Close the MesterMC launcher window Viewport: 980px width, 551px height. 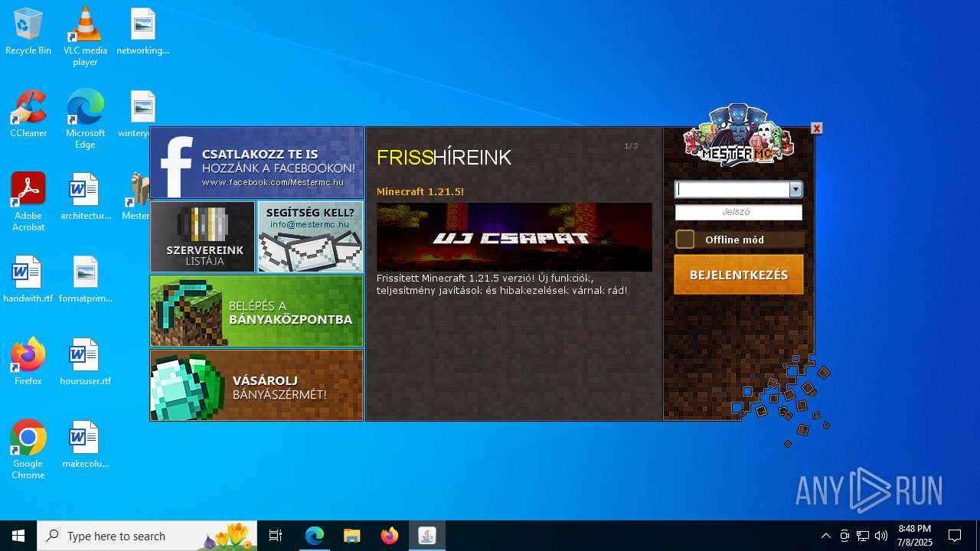click(817, 129)
